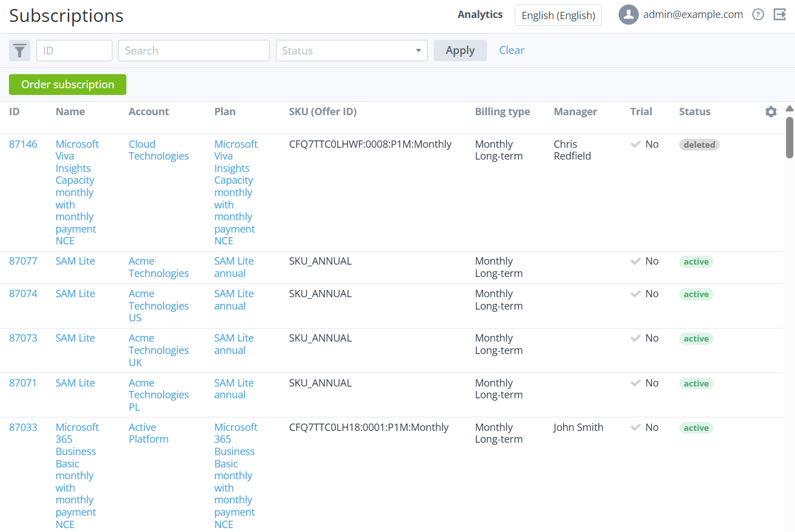The width and height of the screenshot is (795, 532).
Task: Clear the applied filters
Action: 512,50
